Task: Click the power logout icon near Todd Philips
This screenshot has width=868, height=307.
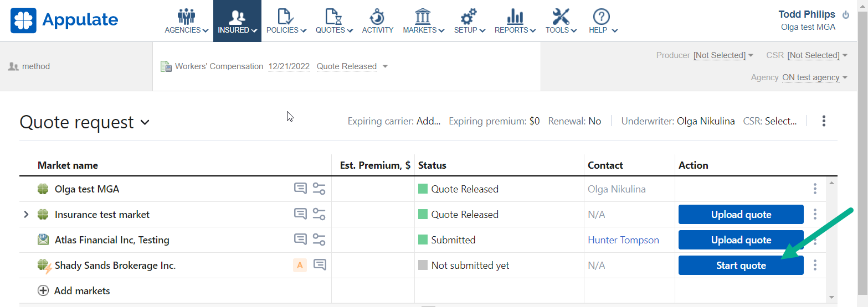Action: pyautogui.click(x=845, y=15)
